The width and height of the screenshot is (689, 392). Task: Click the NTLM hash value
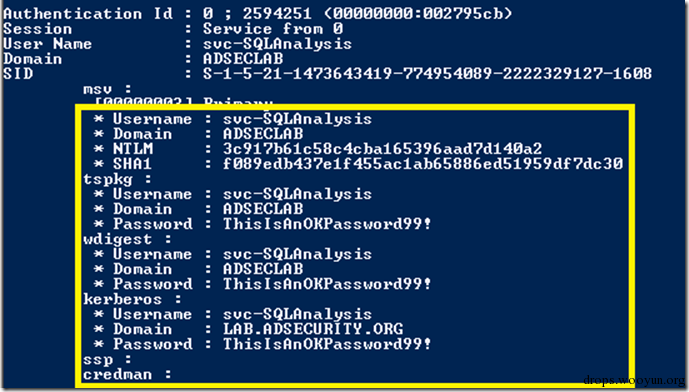pyautogui.click(x=382, y=149)
